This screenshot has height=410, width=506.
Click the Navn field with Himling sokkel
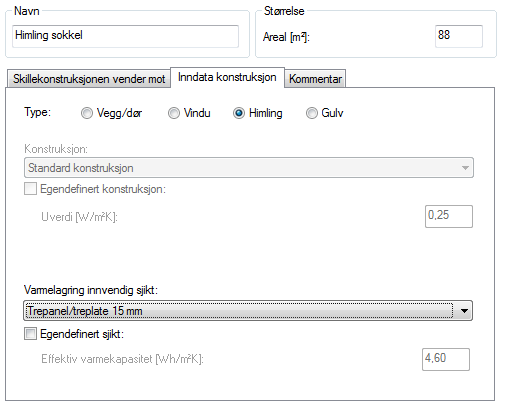[125, 36]
